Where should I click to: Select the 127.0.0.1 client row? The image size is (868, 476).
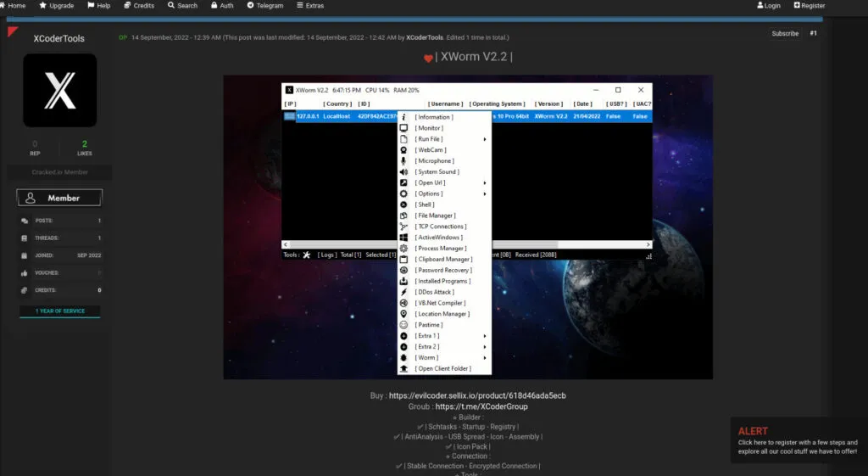[x=468, y=116]
